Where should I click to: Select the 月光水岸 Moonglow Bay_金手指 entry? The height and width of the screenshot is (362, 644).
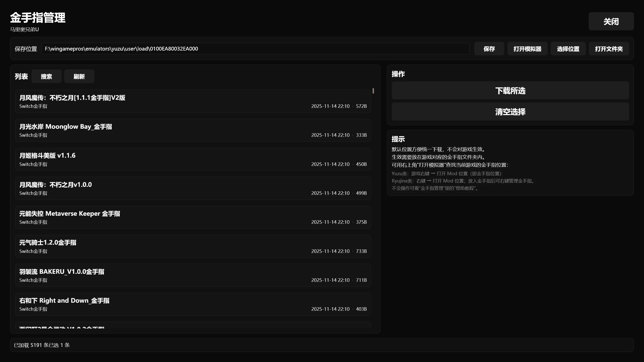click(193, 130)
